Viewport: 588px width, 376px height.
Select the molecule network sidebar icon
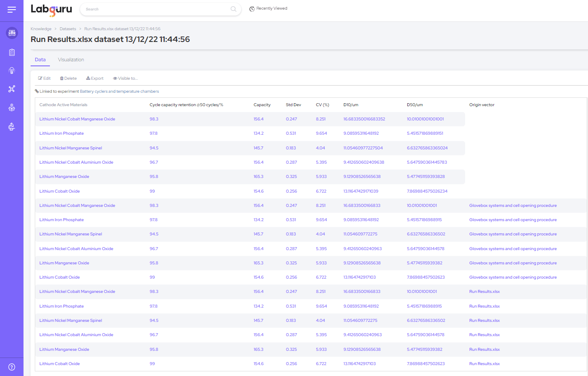click(12, 89)
